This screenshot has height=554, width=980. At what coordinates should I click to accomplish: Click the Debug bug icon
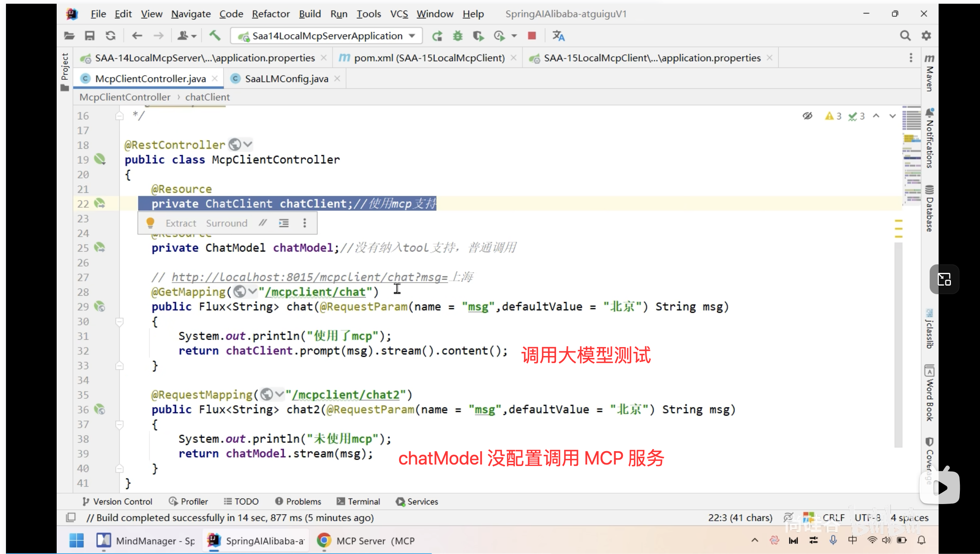(x=458, y=36)
